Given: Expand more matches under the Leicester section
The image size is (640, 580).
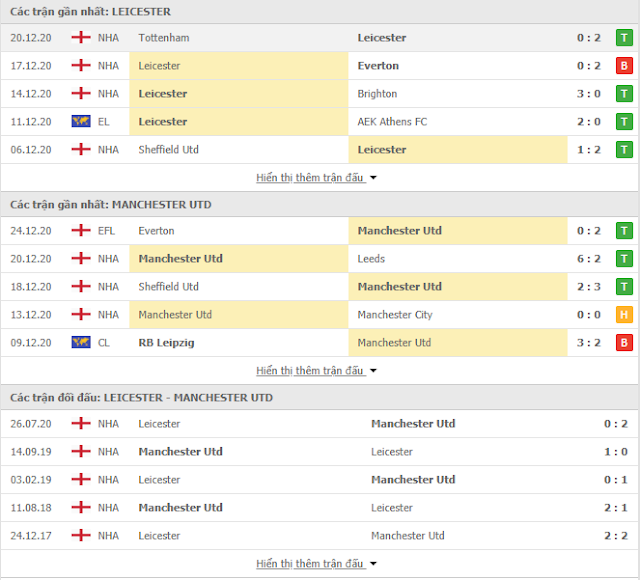Looking at the screenshot, I should click(316, 178).
